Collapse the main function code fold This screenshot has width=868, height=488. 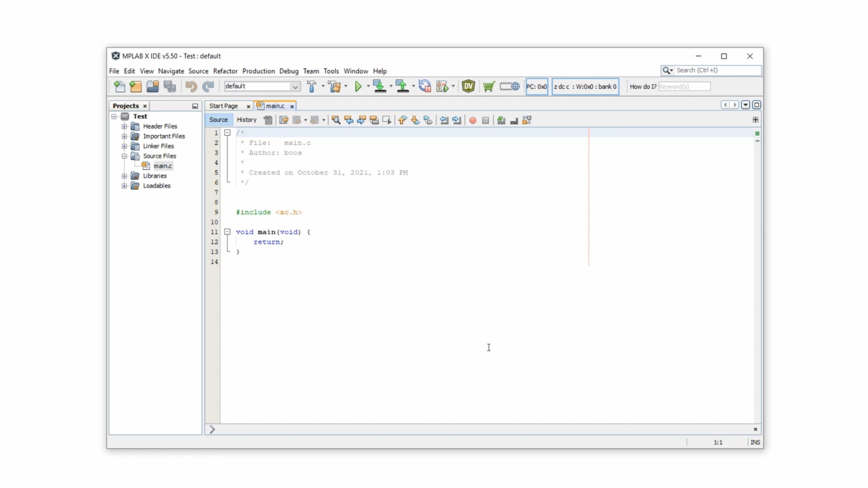[228, 232]
